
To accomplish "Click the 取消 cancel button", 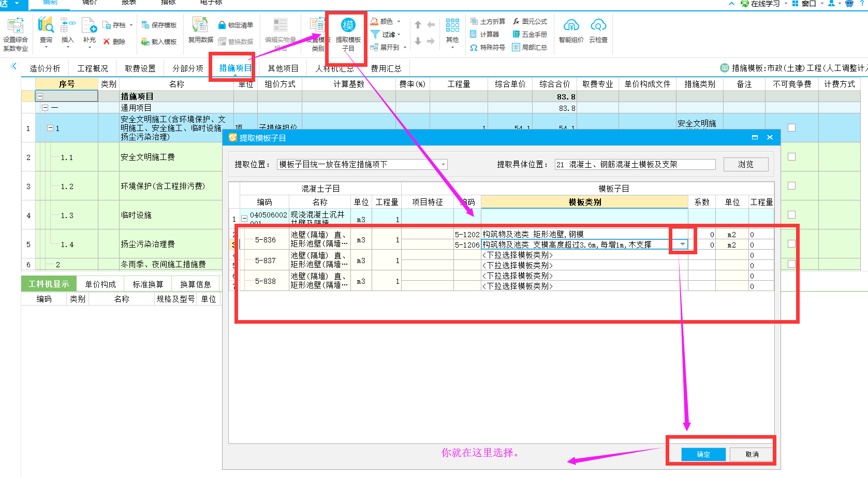I will point(752,454).
